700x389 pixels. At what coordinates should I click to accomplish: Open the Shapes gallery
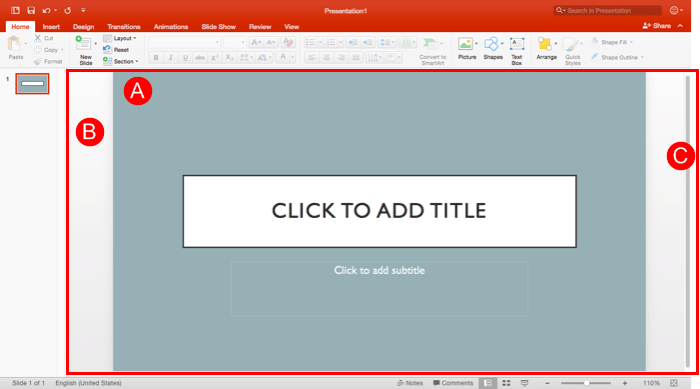[x=493, y=48]
